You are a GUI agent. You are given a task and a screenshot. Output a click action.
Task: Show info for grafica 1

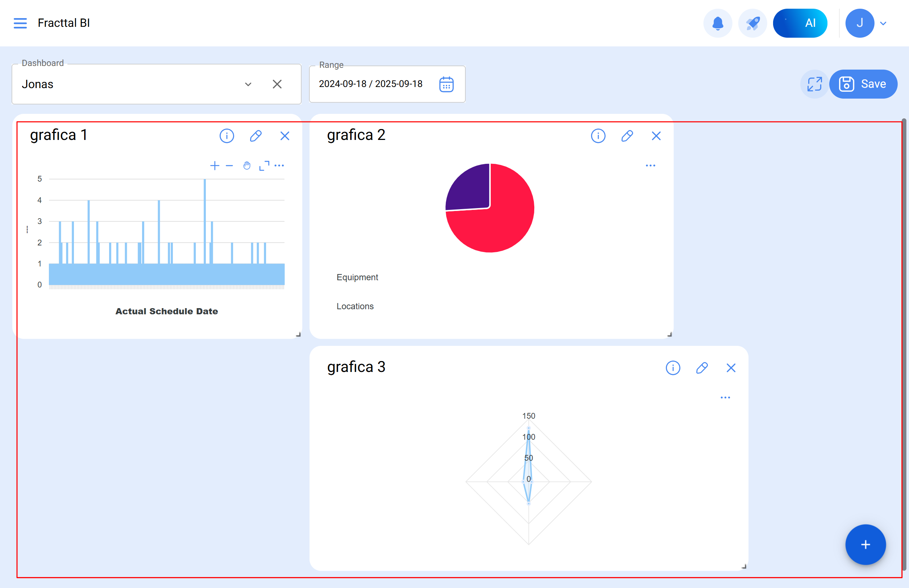pyautogui.click(x=227, y=136)
